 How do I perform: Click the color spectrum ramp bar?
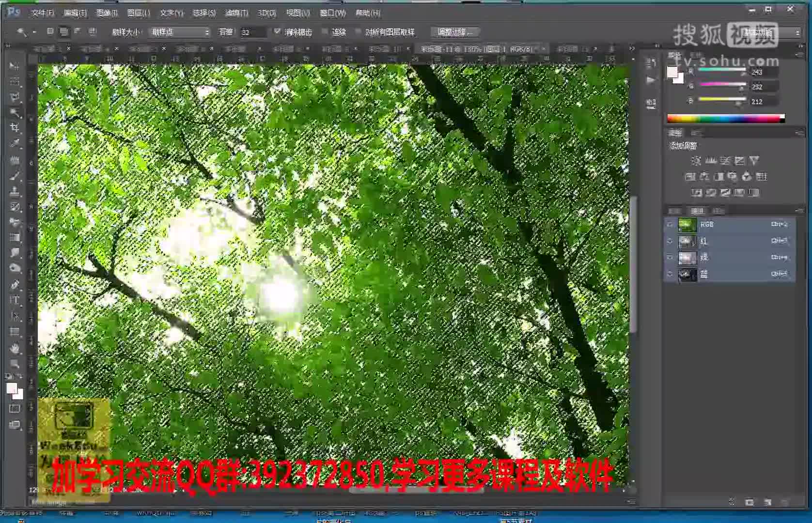coord(725,119)
